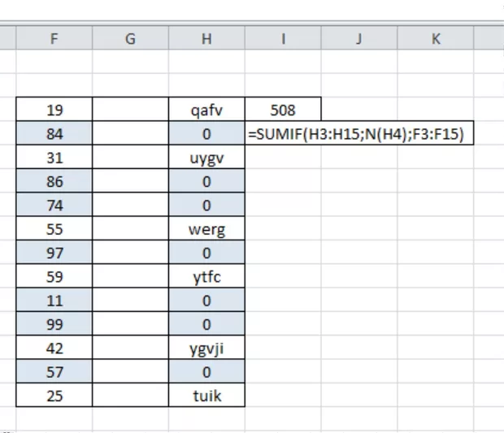Select the cell with ygvji
The image size is (504, 433).
(206, 349)
